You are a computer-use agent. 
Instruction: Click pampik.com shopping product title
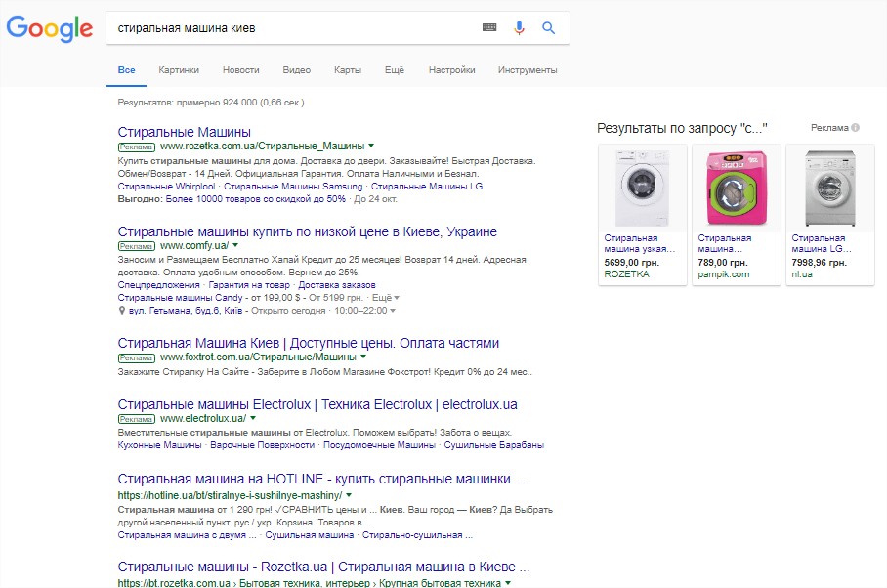click(x=725, y=243)
